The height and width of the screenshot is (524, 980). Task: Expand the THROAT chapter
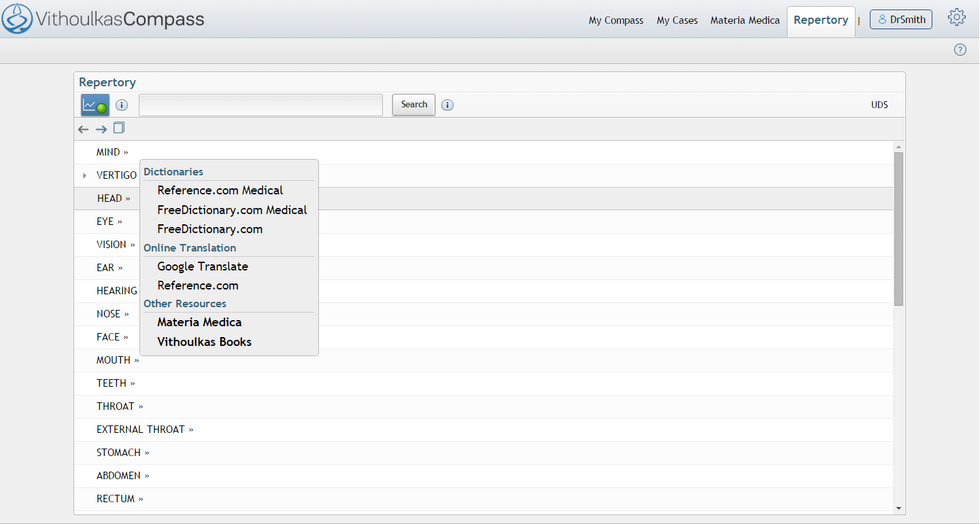coord(120,406)
